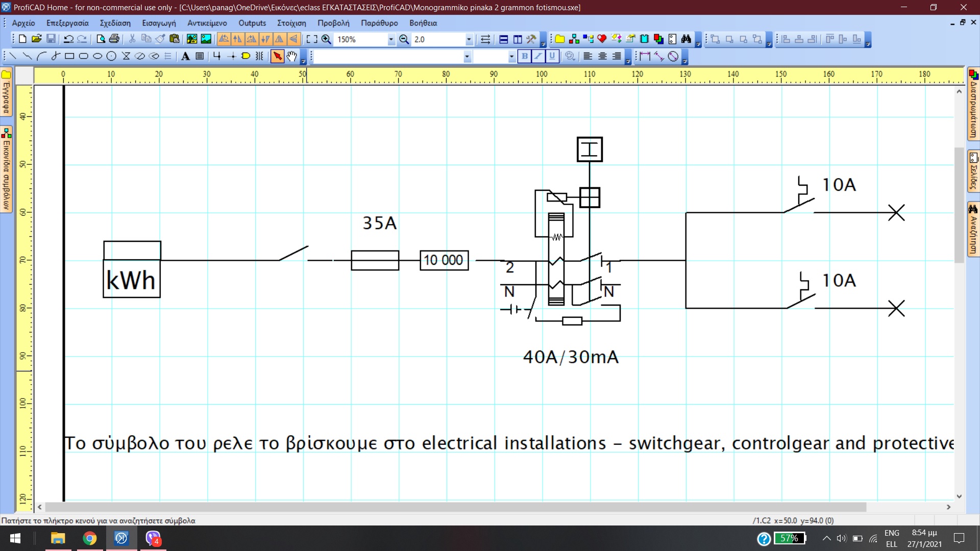
Task: Open the Έγγραφα side panel tab
Action: coord(6,93)
